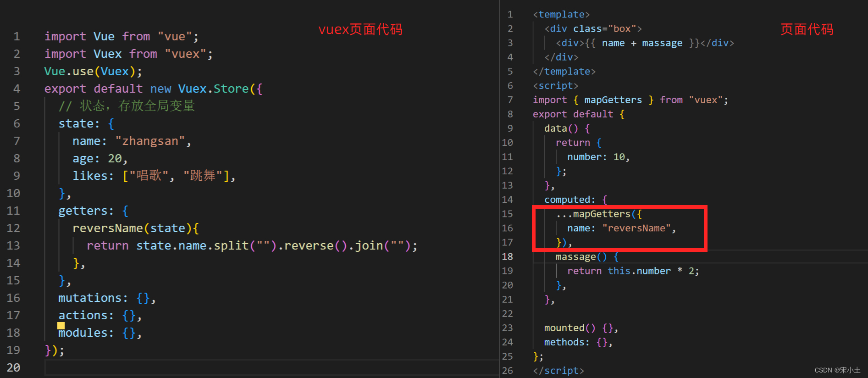Click the ...mapGetters({ spread line

pos(599,214)
